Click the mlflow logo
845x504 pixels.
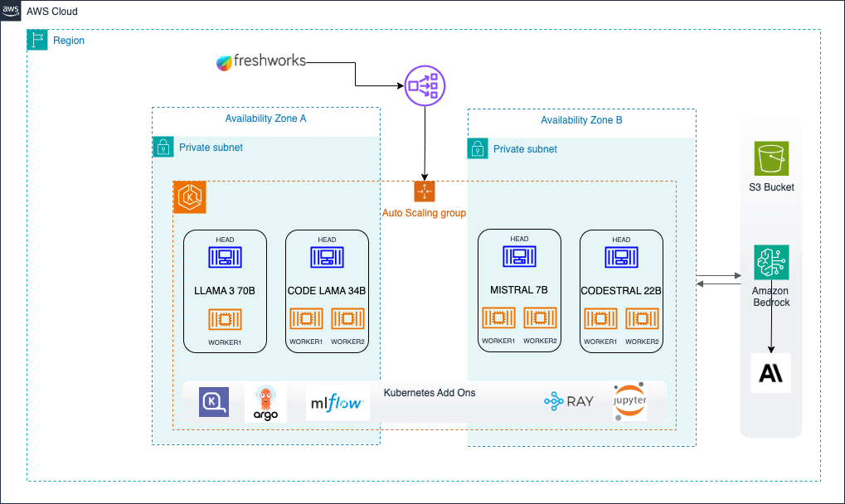coord(338,403)
